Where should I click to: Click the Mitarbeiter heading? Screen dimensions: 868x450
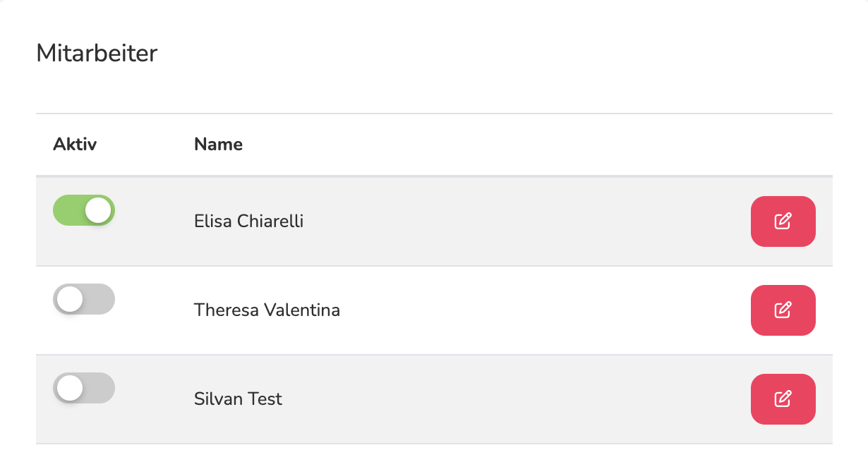point(97,53)
